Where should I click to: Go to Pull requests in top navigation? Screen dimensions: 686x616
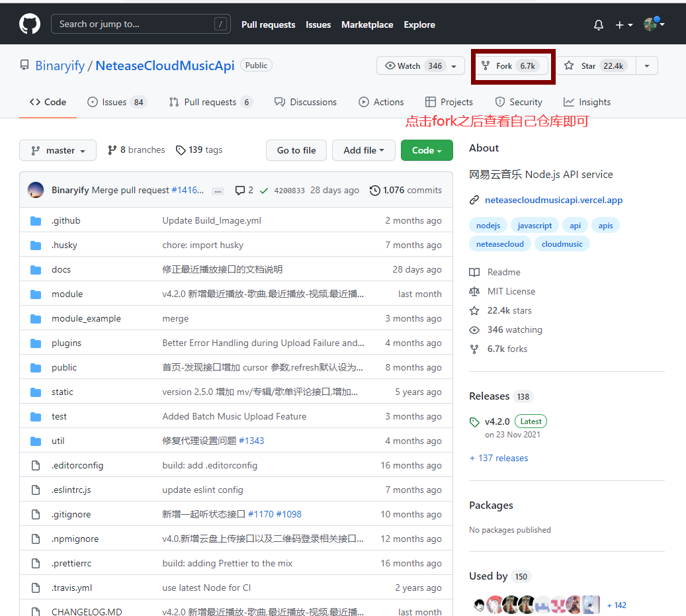pyautogui.click(x=268, y=25)
